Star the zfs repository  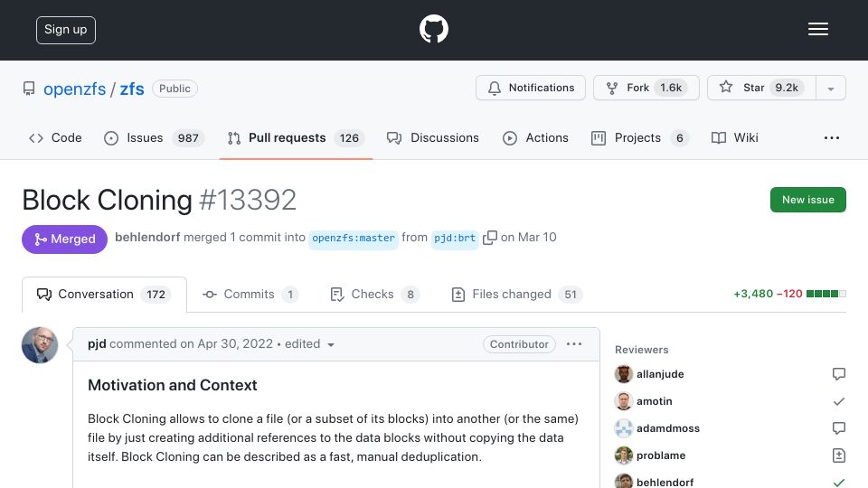point(761,88)
